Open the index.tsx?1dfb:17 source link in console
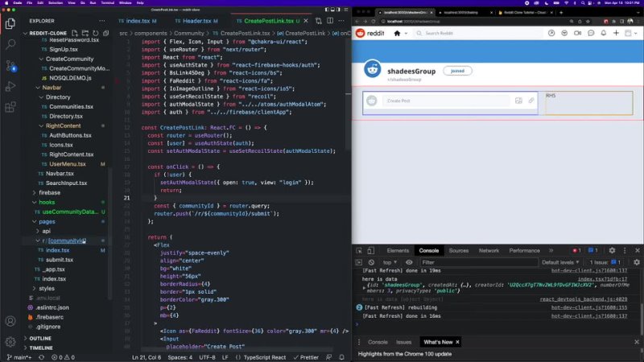644x362 pixels. pos(602,279)
